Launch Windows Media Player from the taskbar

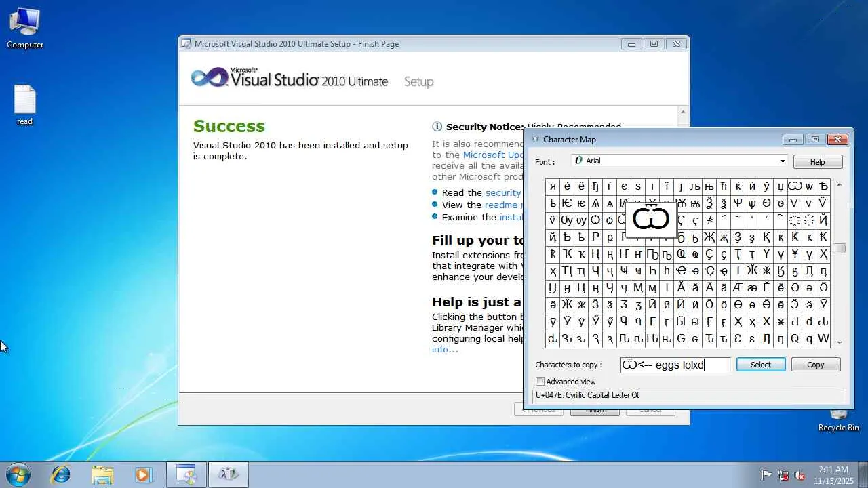pyautogui.click(x=142, y=474)
